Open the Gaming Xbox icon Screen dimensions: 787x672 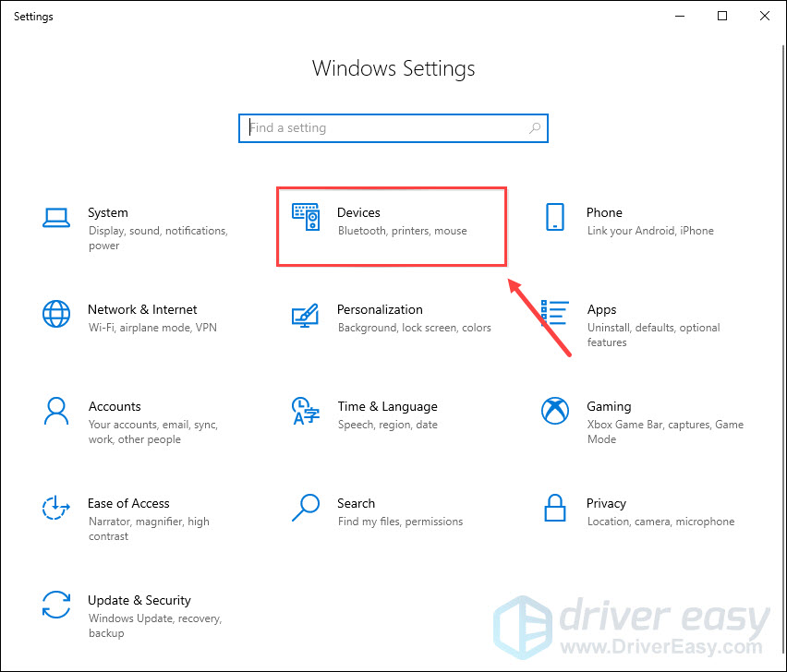[x=555, y=411]
